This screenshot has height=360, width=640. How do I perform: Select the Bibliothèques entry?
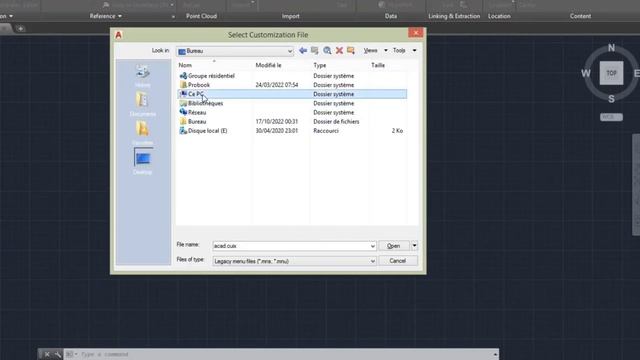pyautogui.click(x=205, y=103)
